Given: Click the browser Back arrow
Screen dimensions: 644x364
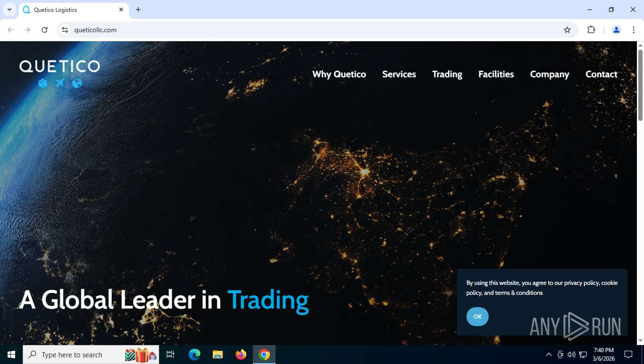Looking at the screenshot, I should [10, 30].
